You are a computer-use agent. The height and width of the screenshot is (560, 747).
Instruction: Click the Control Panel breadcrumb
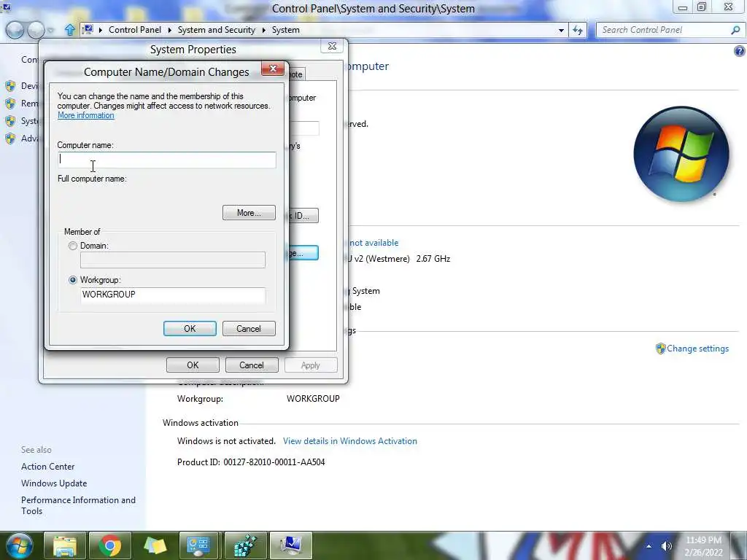pyautogui.click(x=135, y=29)
